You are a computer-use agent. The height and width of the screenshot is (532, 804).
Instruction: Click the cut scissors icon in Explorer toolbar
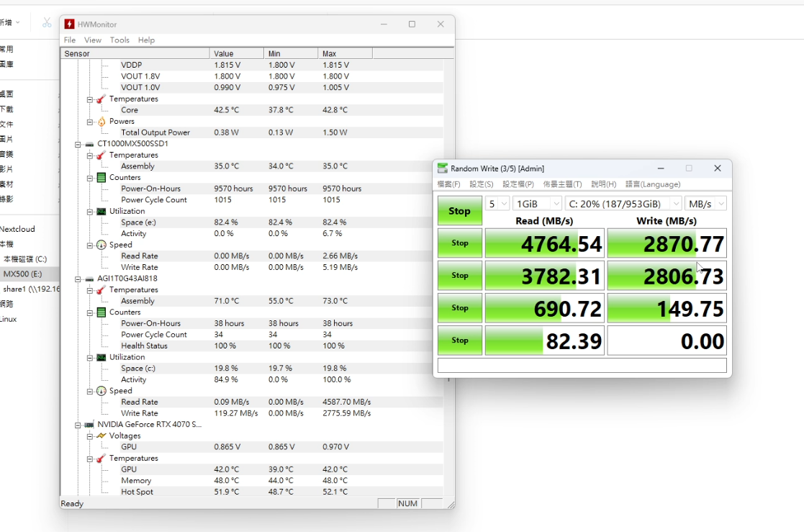(x=47, y=22)
